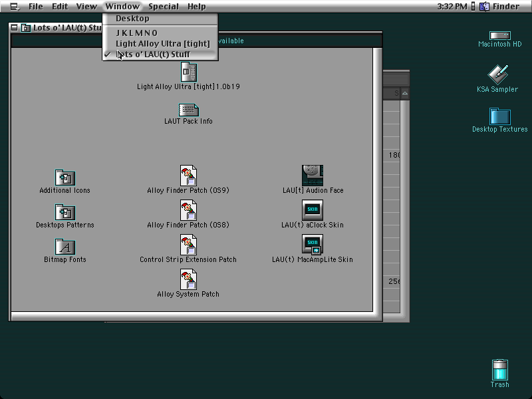
Task: Click the horizontal scrollbar of Lots o' LAU(t) window
Action: click(x=192, y=317)
